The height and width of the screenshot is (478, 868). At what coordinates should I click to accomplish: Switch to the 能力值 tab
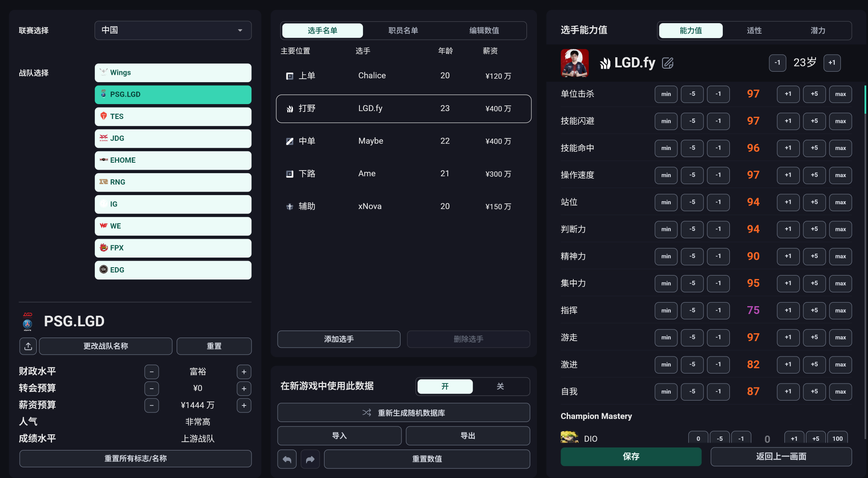point(691,31)
